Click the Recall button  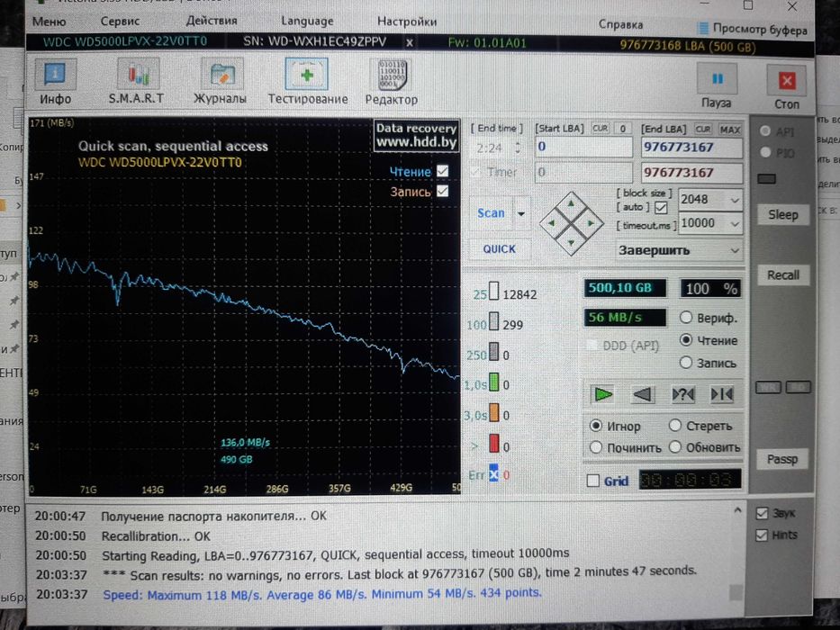tap(782, 275)
